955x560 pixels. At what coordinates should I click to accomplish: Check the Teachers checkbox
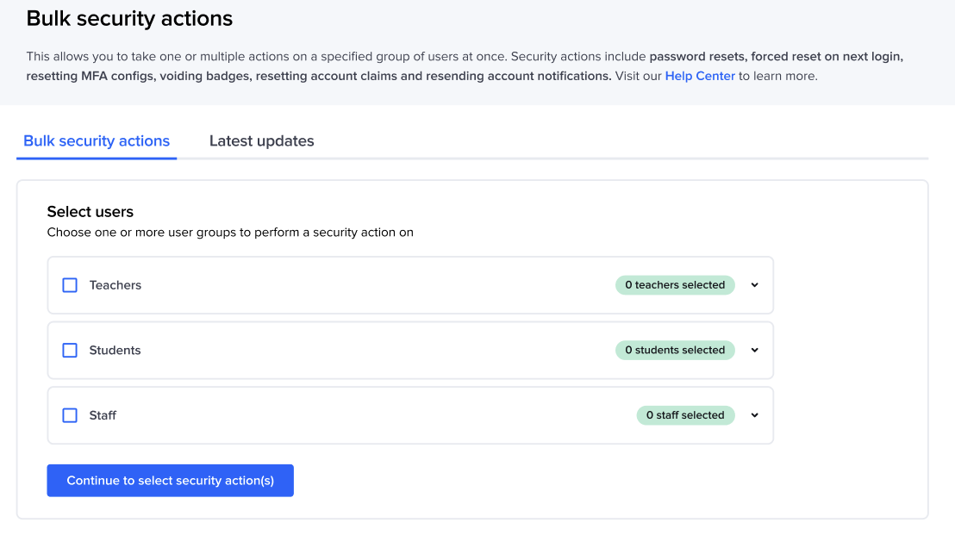tap(70, 285)
